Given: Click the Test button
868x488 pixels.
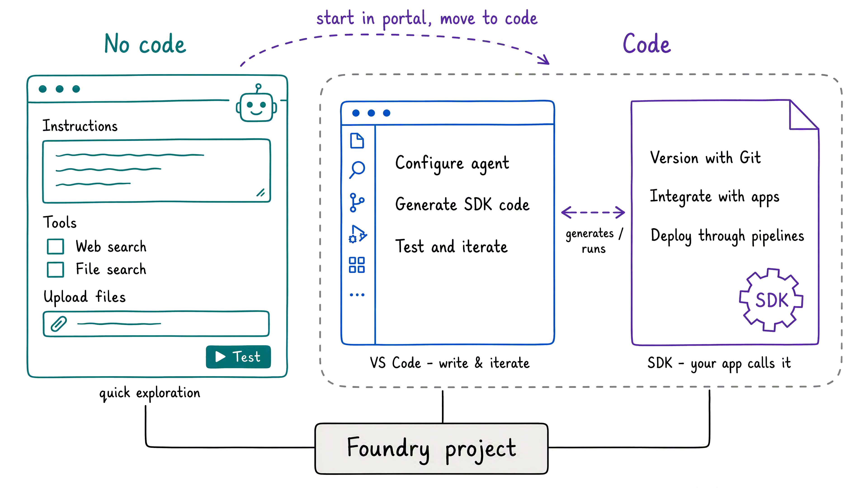Looking at the screenshot, I should coord(238,357).
